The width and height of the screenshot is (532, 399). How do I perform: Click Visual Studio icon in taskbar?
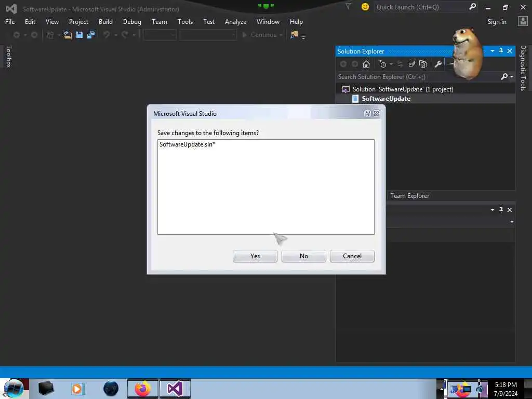click(x=175, y=389)
